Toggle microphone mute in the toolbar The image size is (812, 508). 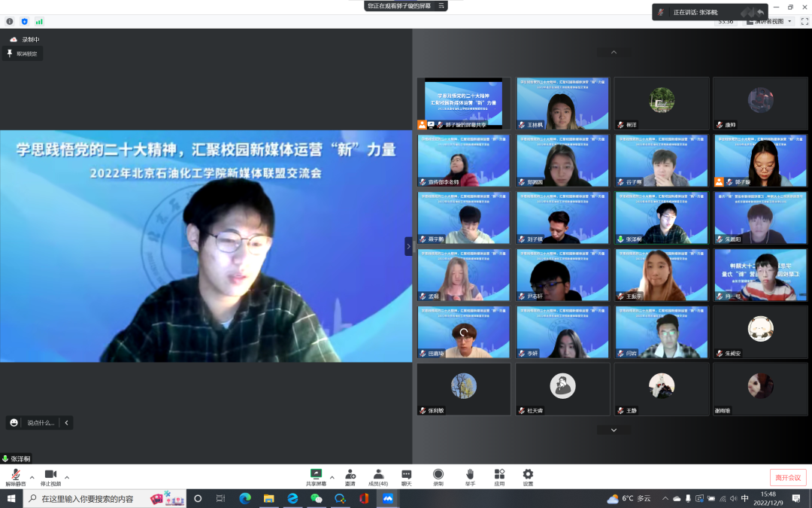[15, 474]
